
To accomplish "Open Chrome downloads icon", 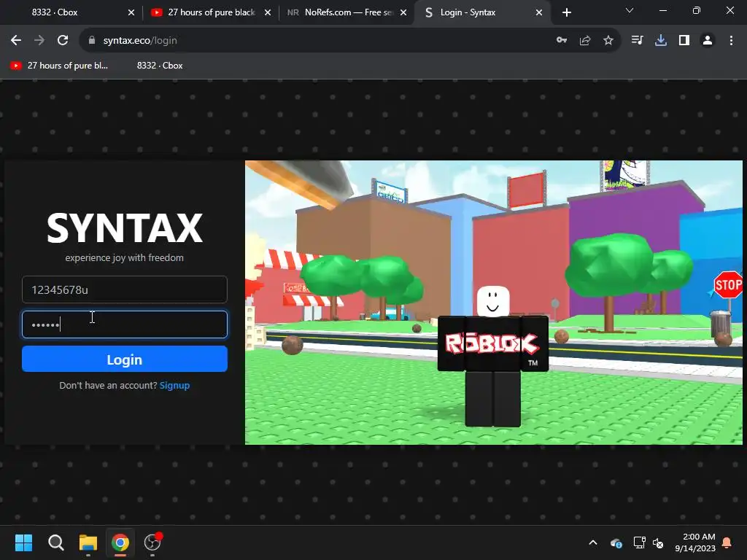I will point(661,41).
